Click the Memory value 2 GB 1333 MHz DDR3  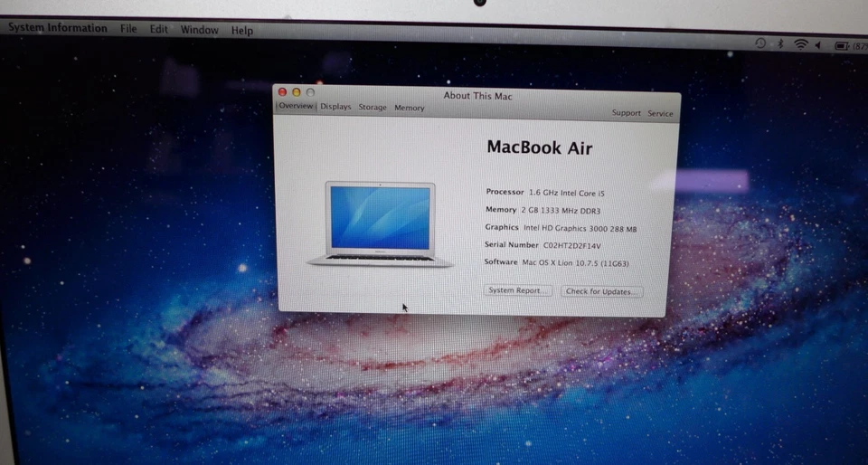tap(561, 211)
